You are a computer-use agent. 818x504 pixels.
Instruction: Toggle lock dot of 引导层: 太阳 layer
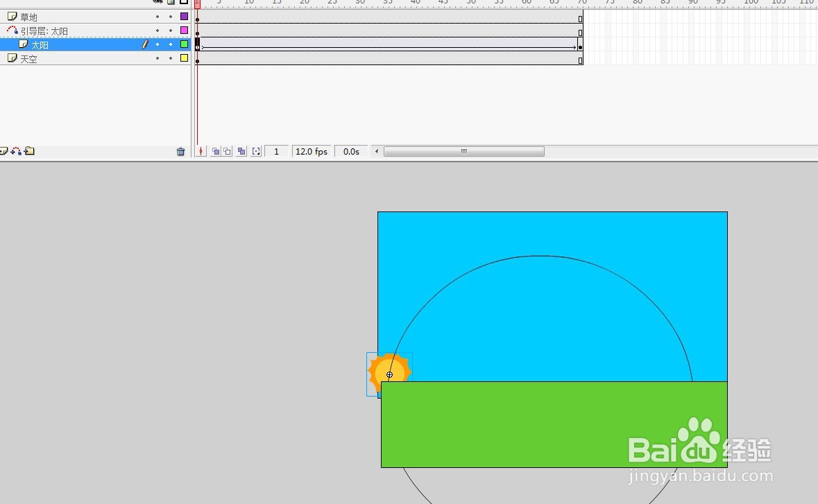pyautogui.click(x=171, y=31)
